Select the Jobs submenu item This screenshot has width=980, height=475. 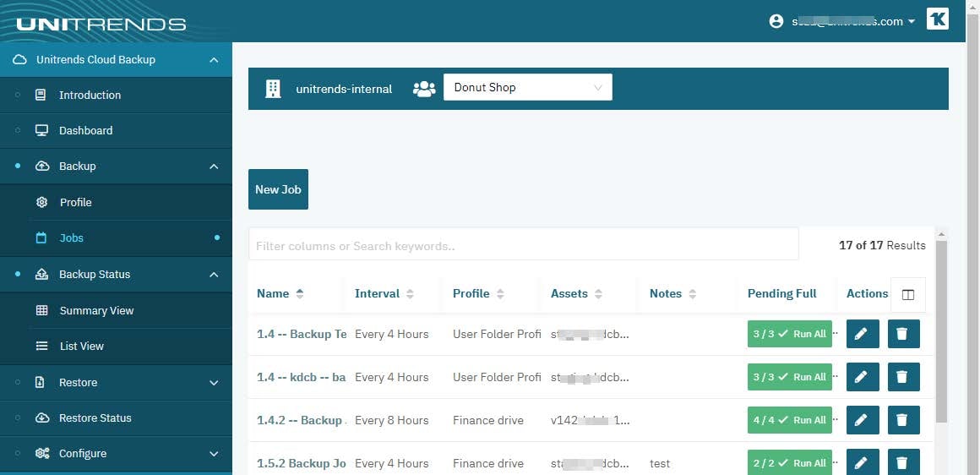(x=116, y=238)
